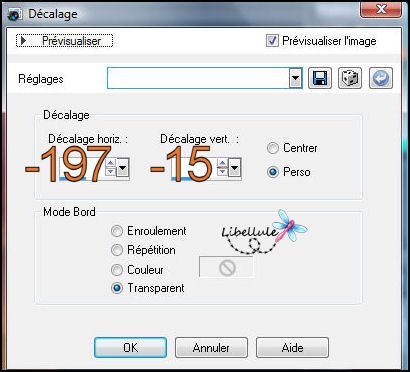
Task: Decrease the Décalage vert. value
Action: [x=222, y=172]
